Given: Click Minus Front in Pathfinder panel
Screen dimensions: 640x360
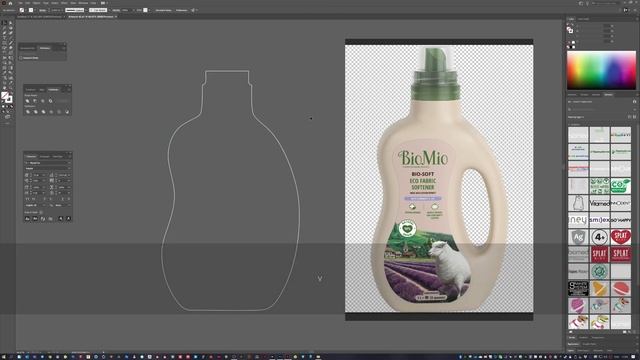Looking at the screenshot, I should pos(35,101).
